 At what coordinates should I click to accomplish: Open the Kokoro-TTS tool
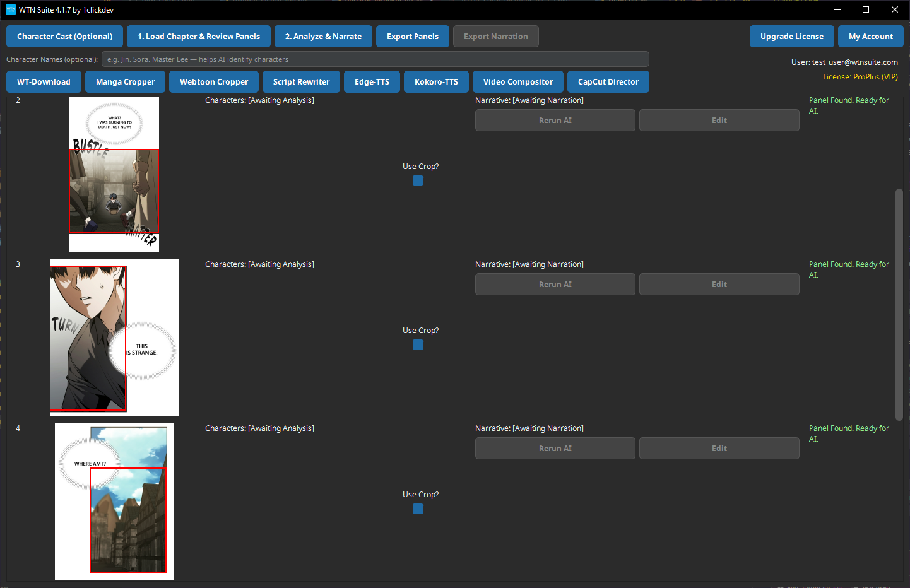[x=436, y=81]
